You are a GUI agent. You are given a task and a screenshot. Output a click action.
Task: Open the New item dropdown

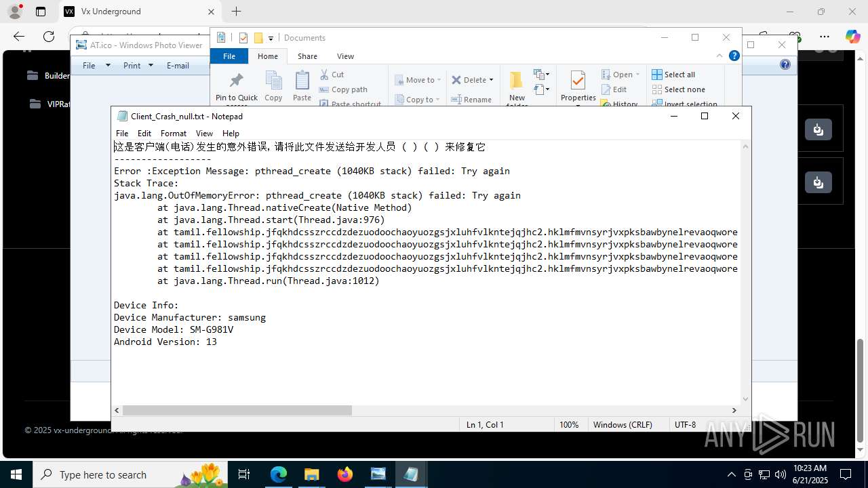(x=541, y=75)
